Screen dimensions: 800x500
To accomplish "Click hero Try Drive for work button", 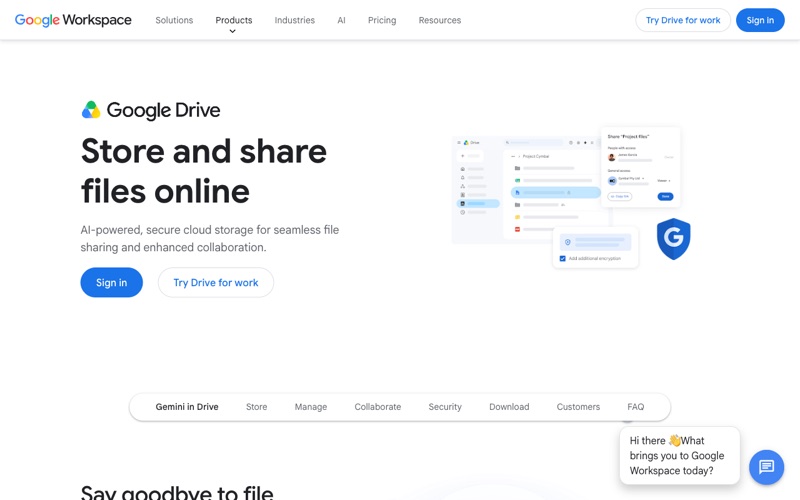I will click(216, 282).
